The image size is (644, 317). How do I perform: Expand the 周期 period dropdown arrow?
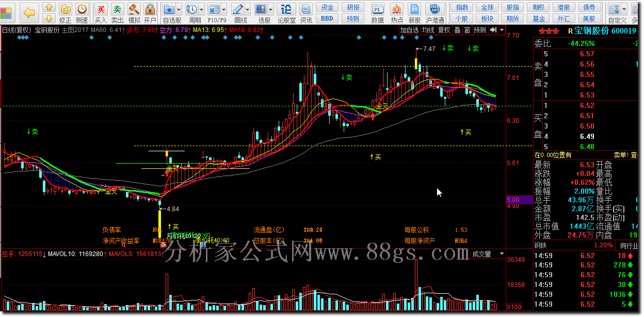point(202,9)
